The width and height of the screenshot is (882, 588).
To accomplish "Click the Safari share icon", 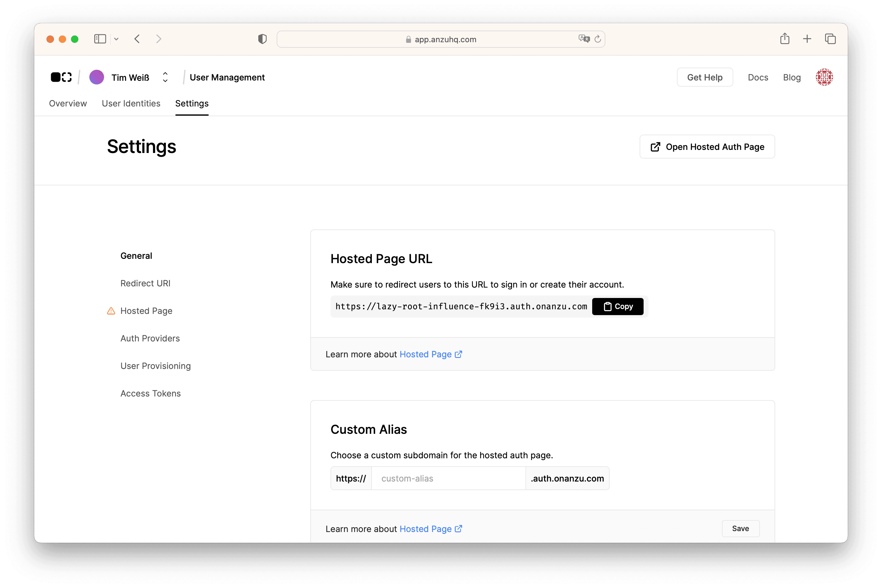I will tap(784, 38).
